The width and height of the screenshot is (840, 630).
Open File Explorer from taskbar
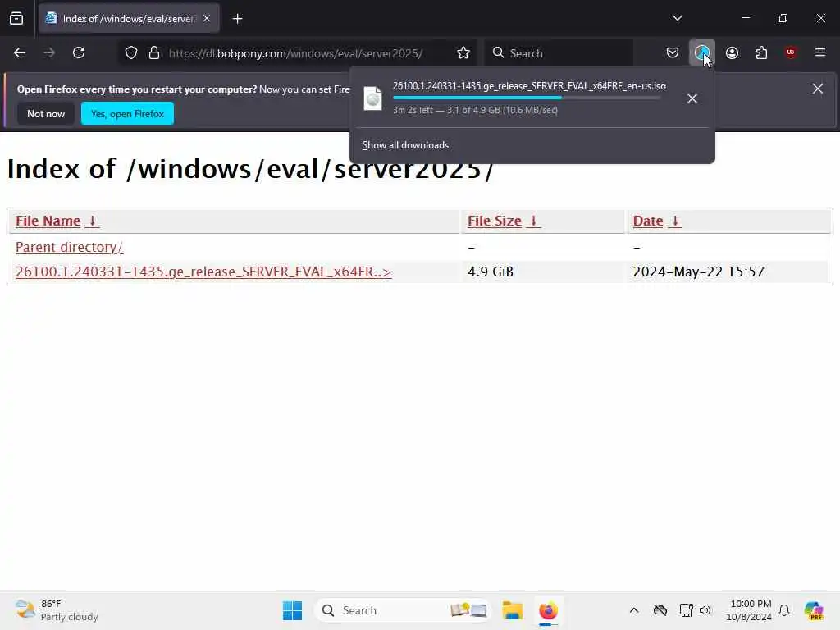(x=512, y=610)
